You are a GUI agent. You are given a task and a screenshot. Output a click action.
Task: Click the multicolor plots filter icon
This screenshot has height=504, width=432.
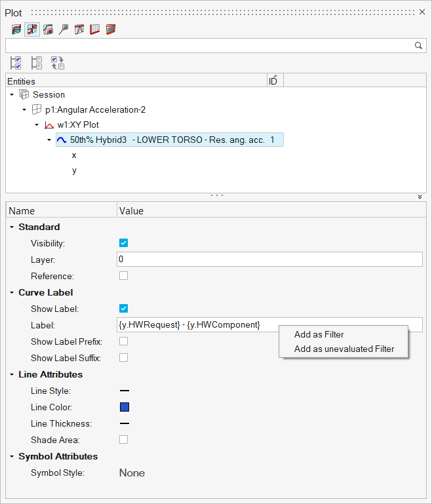[16, 29]
